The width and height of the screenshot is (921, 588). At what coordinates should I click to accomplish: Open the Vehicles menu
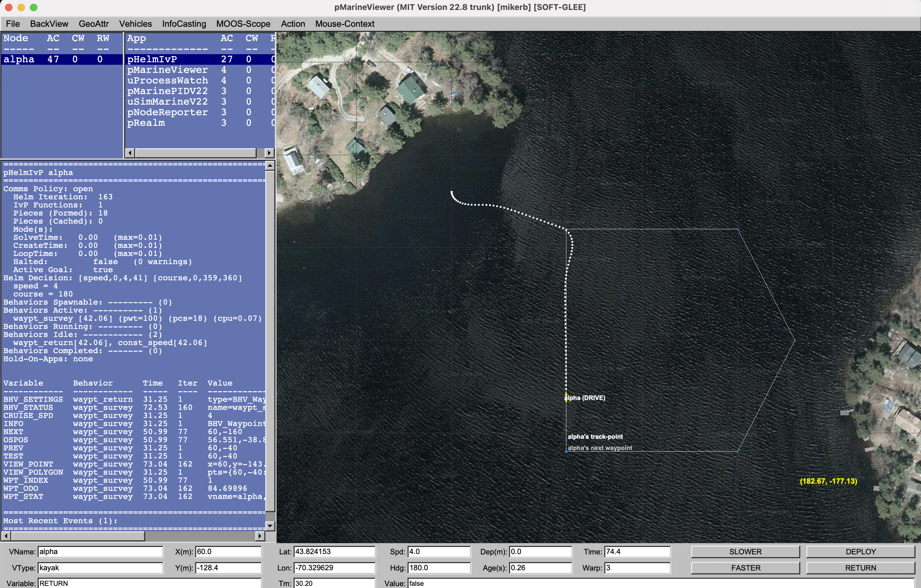coord(135,24)
